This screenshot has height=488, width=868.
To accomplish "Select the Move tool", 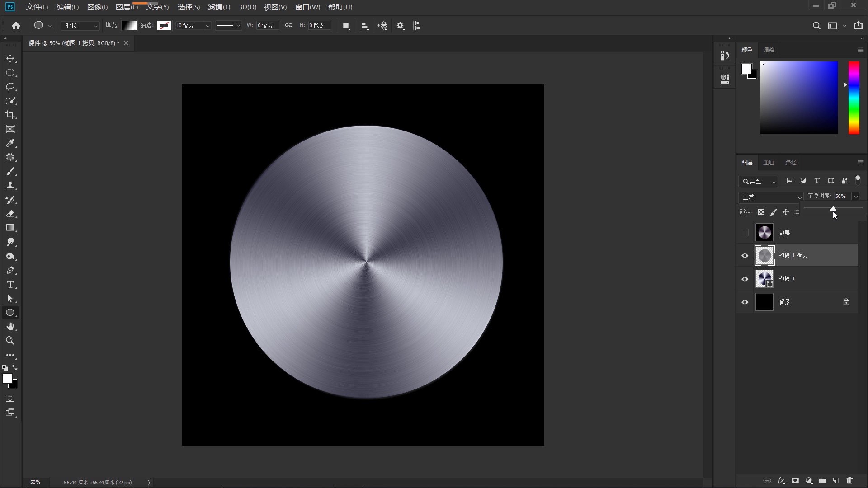I will click(10, 59).
